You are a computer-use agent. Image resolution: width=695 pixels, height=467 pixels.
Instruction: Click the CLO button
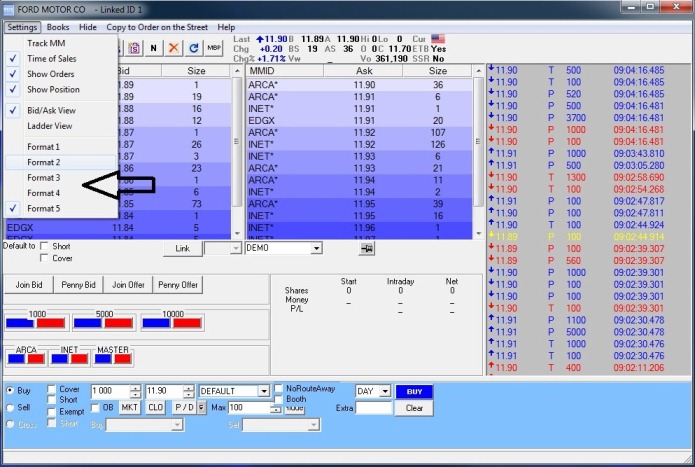click(x=156, y=407)
